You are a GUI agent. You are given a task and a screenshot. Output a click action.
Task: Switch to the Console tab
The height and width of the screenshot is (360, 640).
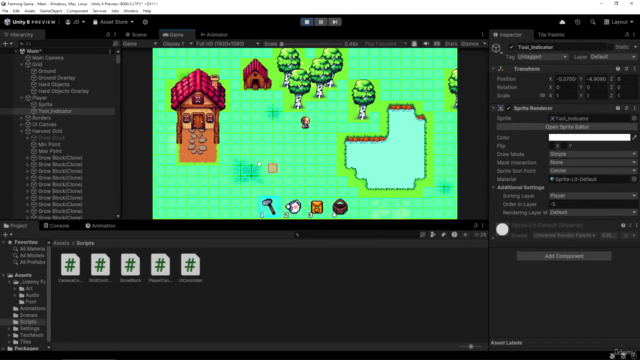[x=56, y=226]
